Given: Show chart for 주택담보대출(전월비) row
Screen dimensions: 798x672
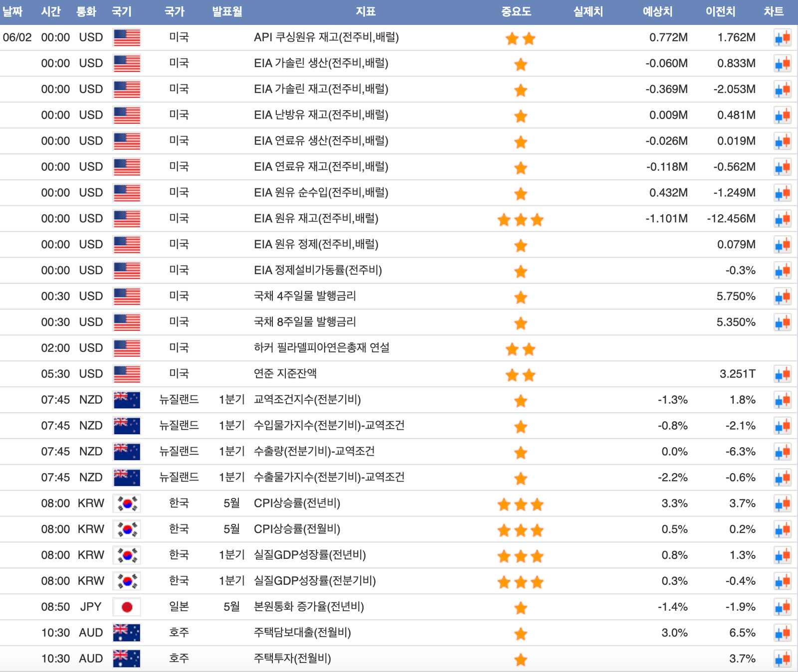Looking at the screenshot, I should 782,633.
